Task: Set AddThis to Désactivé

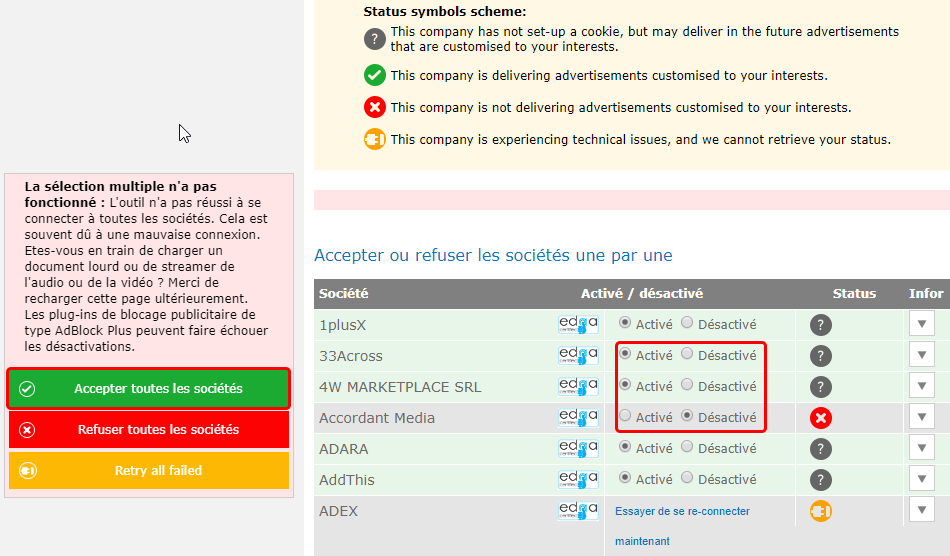Action: [687, 478]
